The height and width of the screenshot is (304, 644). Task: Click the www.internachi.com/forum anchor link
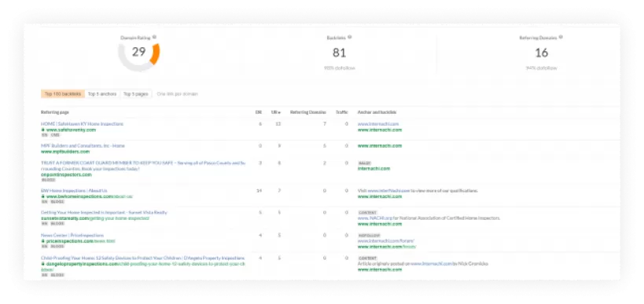385,241
